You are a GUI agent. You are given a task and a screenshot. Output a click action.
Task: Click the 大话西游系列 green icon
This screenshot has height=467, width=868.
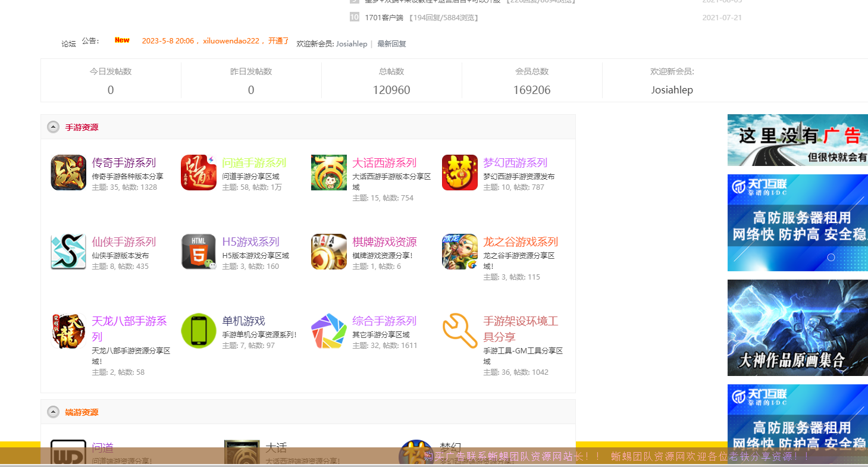(329, 173)
